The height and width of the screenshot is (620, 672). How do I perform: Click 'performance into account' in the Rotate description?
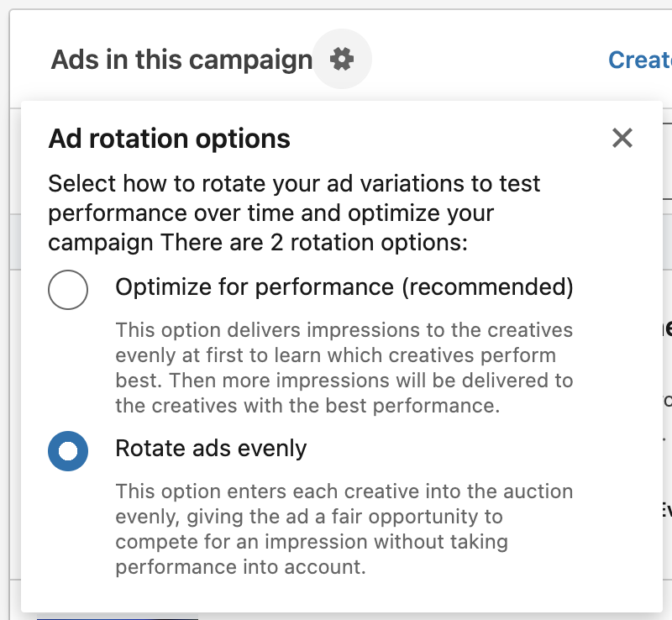click(240, 567)
